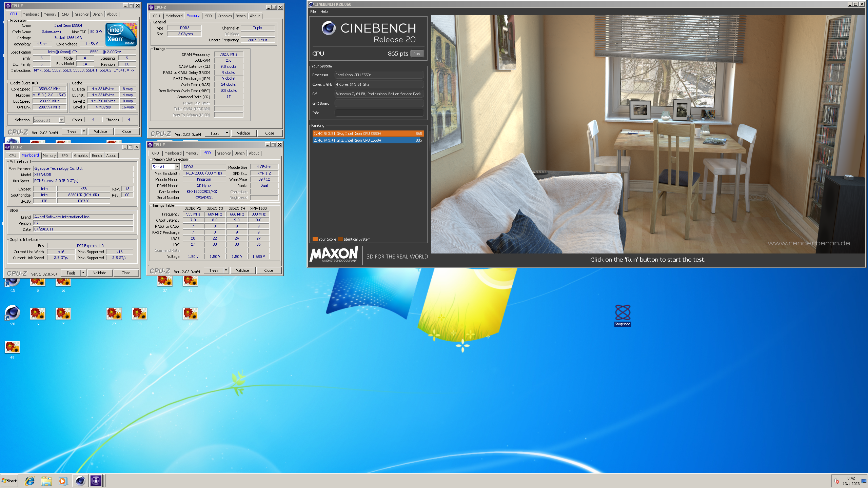This screenshot has height=488, width=868.
Task: Switch to the Bench tab in the CPU-Z CPU window
Action: click(x=97, y=14)
